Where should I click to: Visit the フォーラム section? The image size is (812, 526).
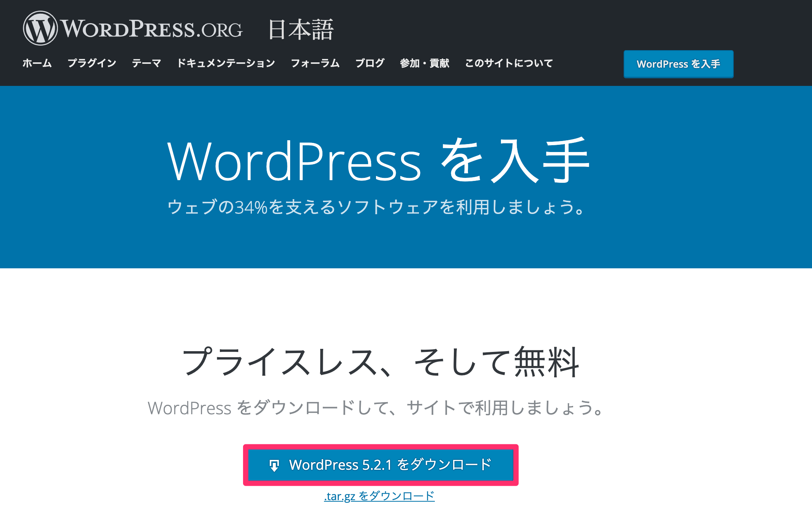[315, 63]
